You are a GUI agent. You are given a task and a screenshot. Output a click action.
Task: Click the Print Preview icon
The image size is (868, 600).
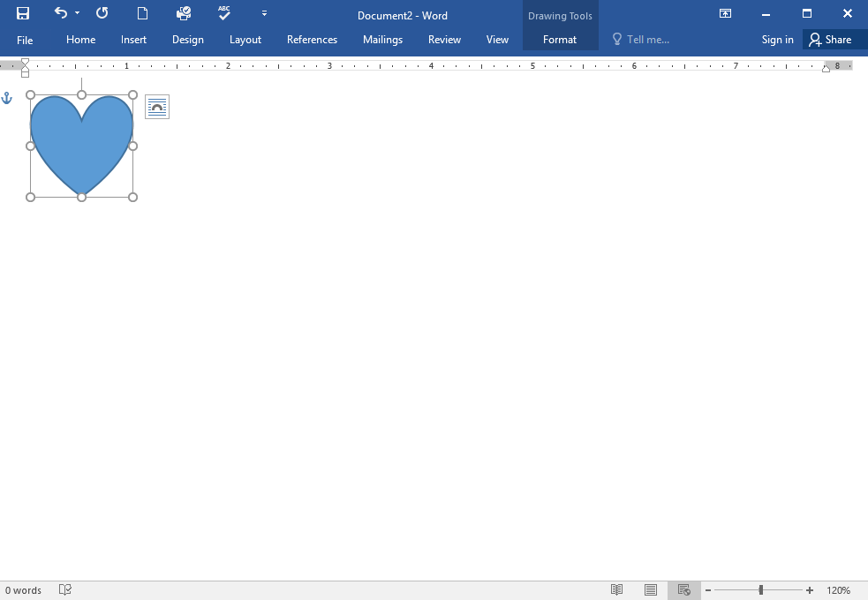(184, 13)
